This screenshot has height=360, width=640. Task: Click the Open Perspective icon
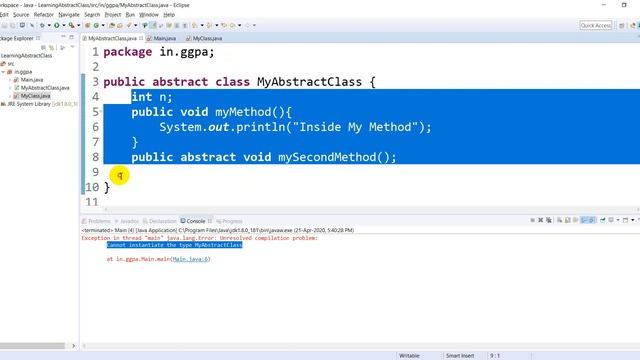click(622, 25)
